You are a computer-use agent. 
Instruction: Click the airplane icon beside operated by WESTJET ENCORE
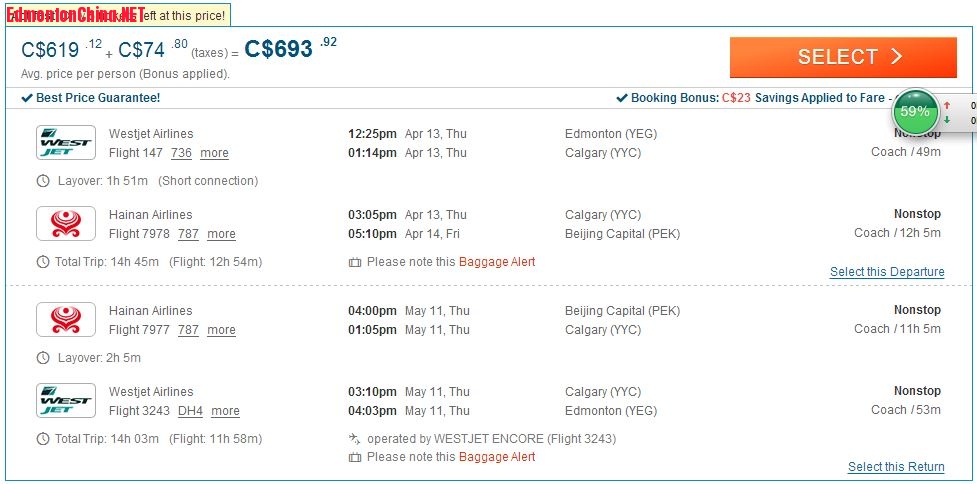[x=355, y=439]
